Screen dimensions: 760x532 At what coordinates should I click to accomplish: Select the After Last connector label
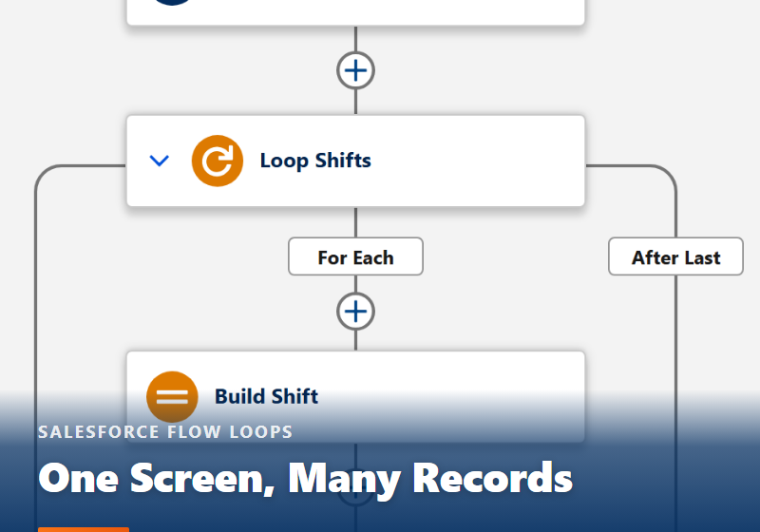pyautogui.click(x=675, y=256)
